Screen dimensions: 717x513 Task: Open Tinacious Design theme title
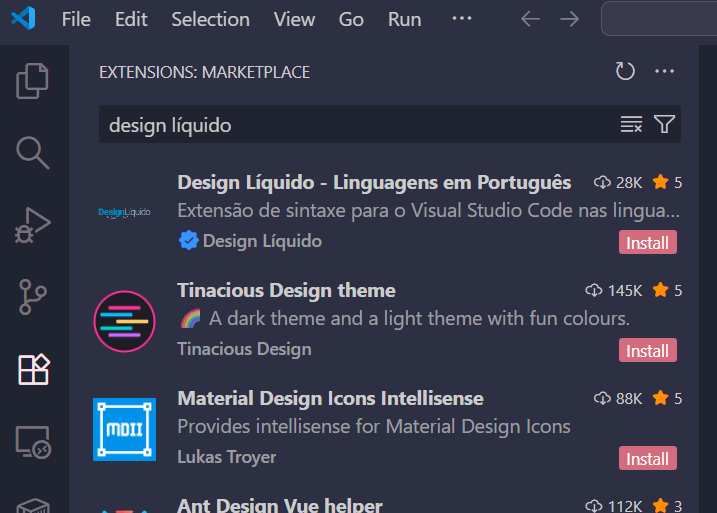tap(286, 290)
